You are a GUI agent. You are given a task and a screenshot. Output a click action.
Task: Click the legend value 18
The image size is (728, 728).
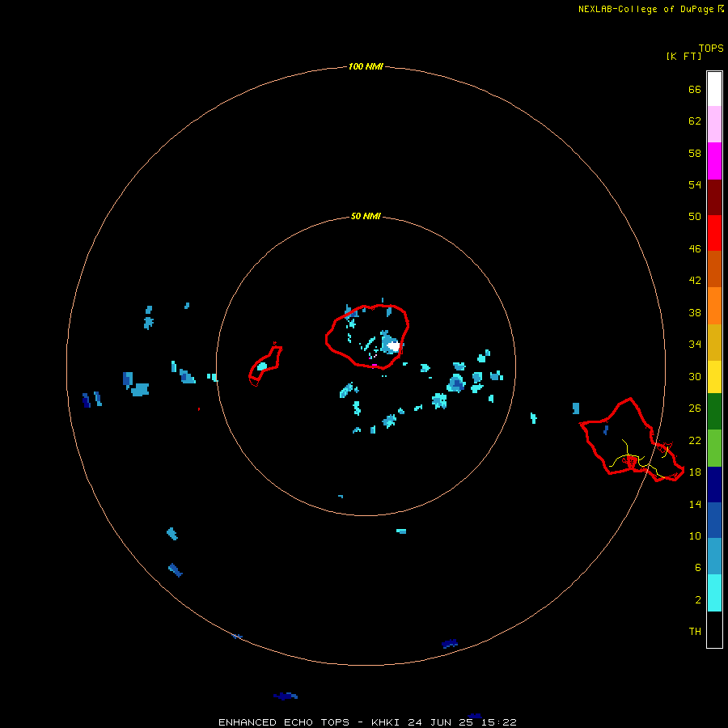pyautogui.click(x=695, y=472)
